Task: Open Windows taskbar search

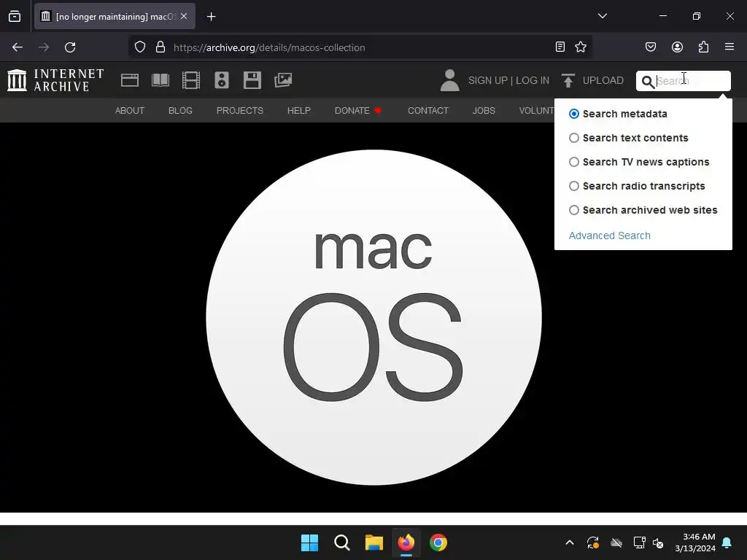Action: pyautogui.click(x=342, y=542)
